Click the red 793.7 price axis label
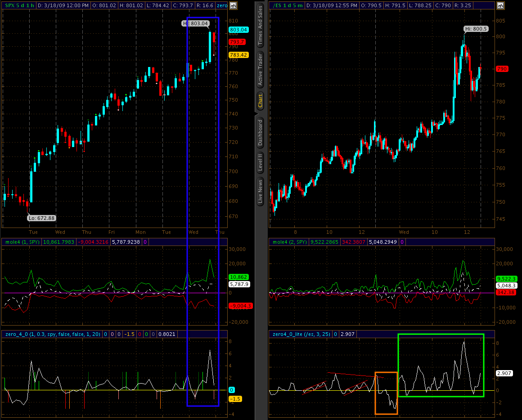The width and height of the screenshot is (522, 420). pyautogui.click(x=237, y=42)
